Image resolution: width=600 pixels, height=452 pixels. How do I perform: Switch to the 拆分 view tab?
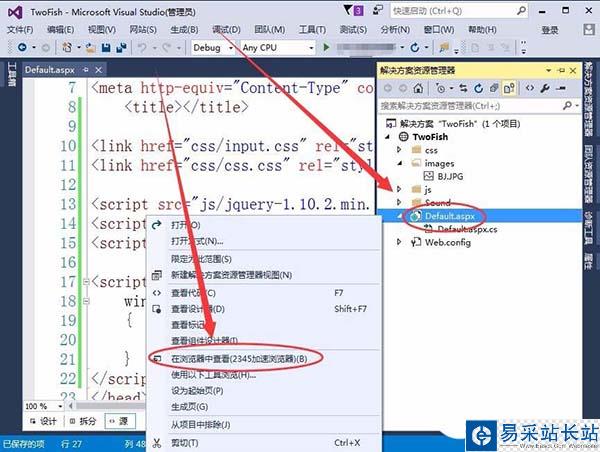[x=83, y=421]
